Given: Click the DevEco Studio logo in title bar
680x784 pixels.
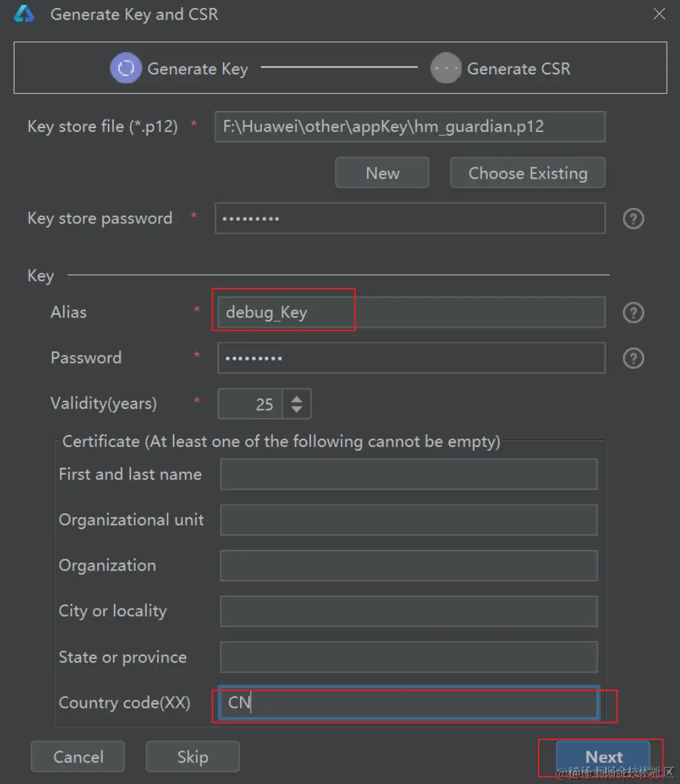Looking at the screenshot, I should (x=24, y=14).
